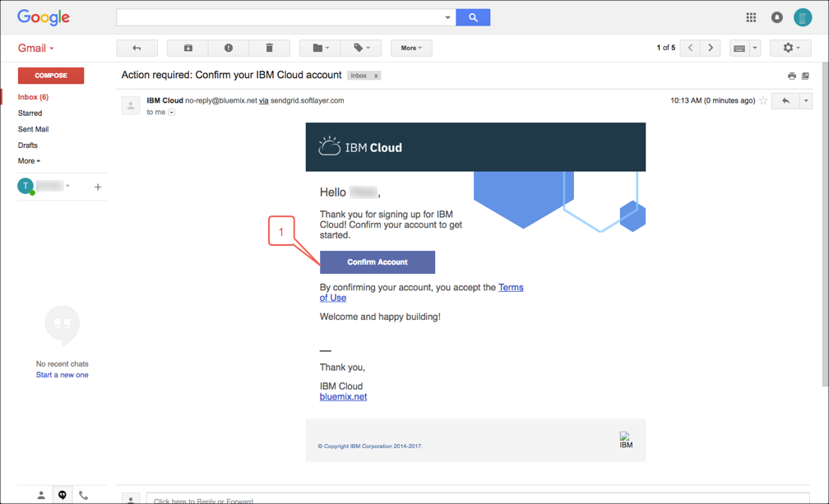The width and height of the screenshot is (829, 504).
Task: Print this email conversation
Action: 791,76
